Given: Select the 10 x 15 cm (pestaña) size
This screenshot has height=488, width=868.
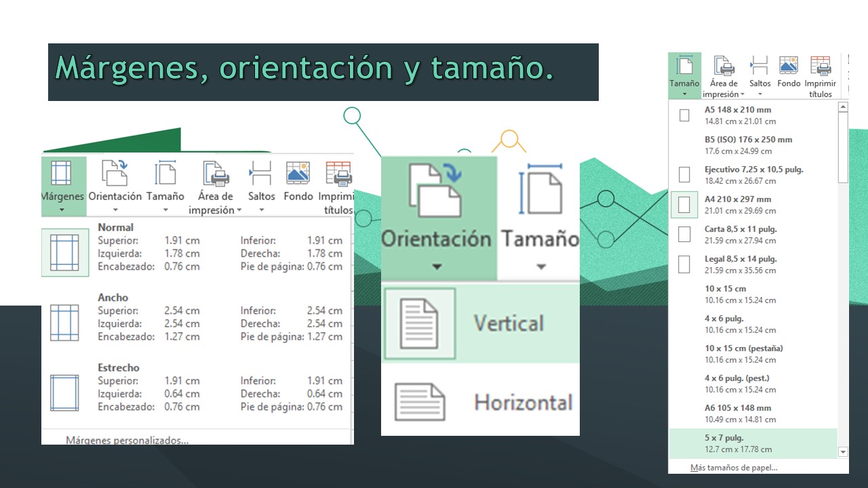Looking at the screenshot, I should (753, 354).
